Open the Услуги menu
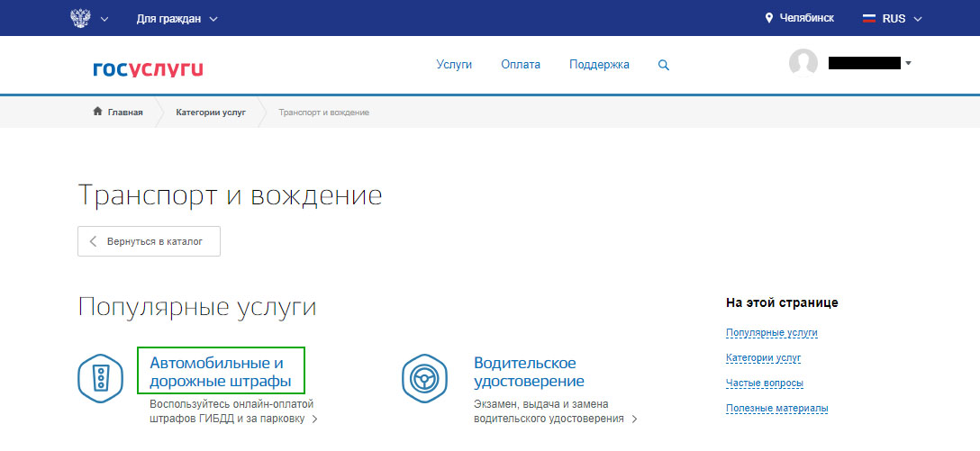The width and height of the screenshot is (980, 451). pos(454,64)
